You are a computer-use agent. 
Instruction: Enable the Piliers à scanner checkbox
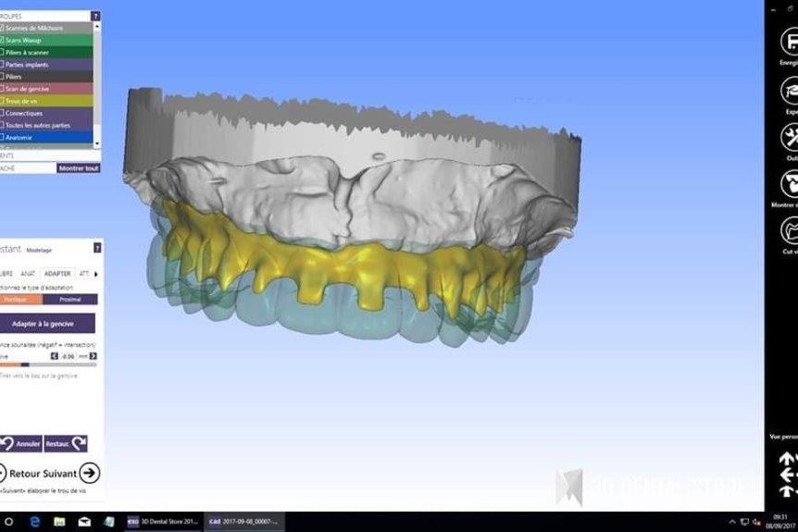click(3, 52)
